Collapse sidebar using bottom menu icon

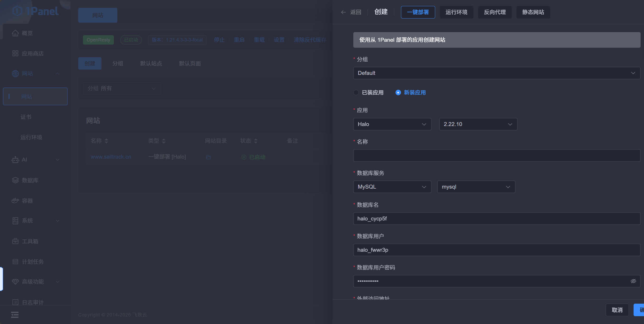(15, 315)
